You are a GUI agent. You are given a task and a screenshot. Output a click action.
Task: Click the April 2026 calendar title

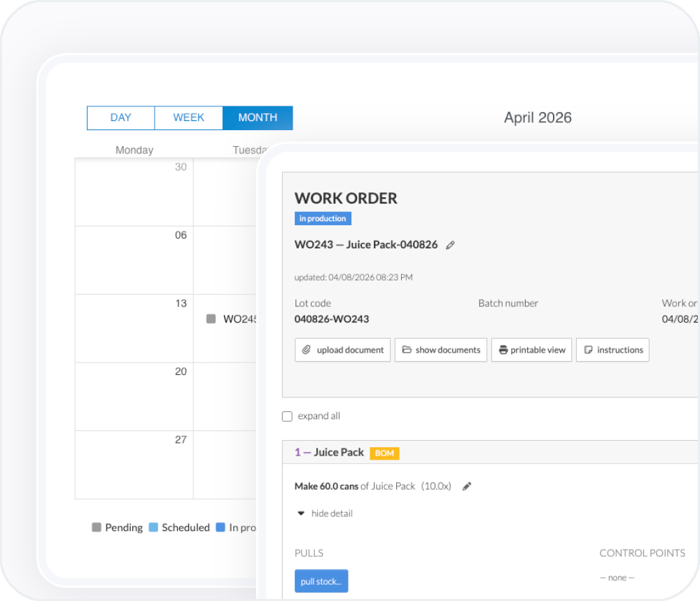click(538, 118)
